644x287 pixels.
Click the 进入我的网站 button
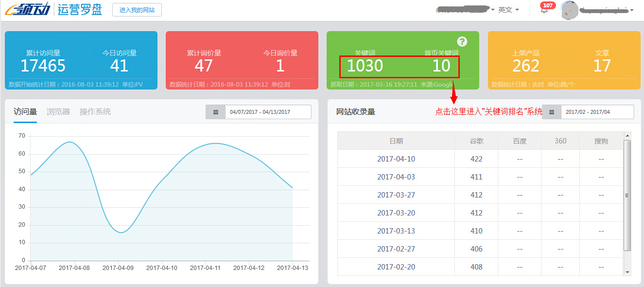137,9
